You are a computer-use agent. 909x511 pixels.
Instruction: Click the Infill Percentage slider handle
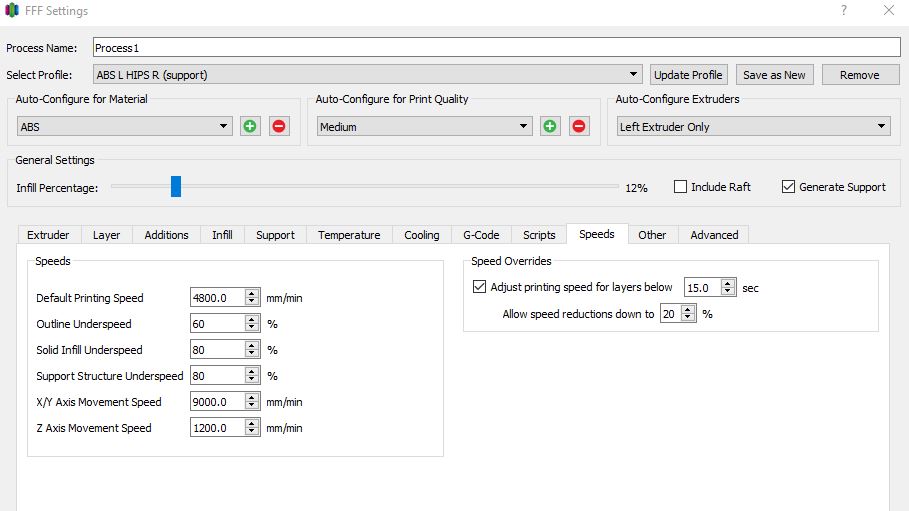click(x=176, y=186)
